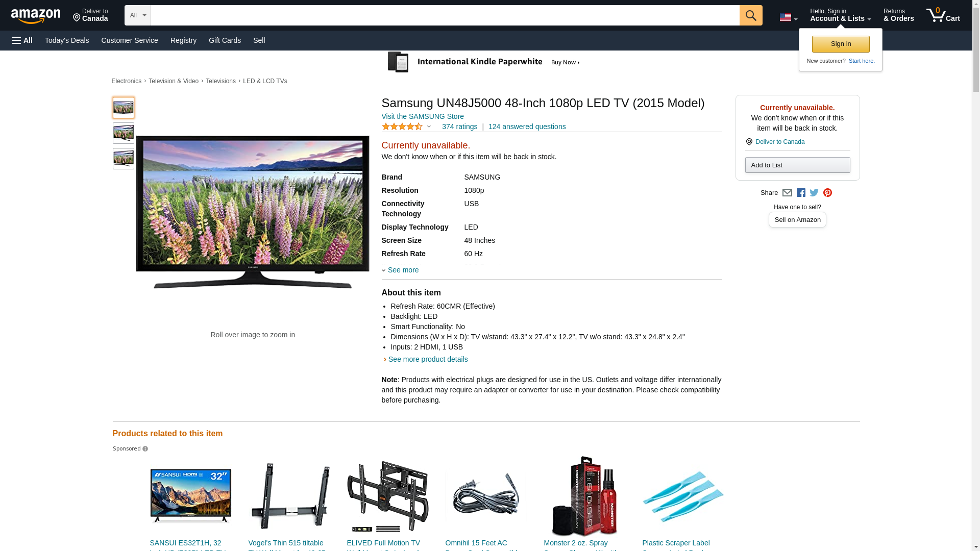Share product via email icon
This screenshot has width=980, height=551.
click(x=787, y=193)
